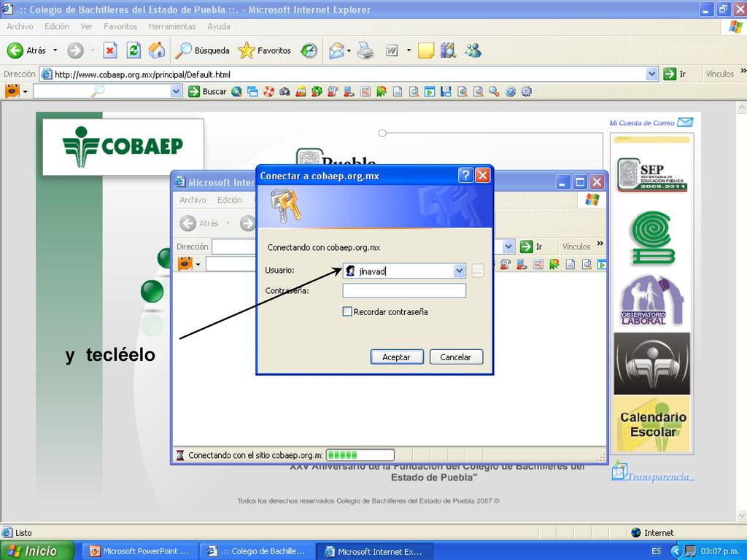Open the Edit with Word dropdown arrow
The height and width of the screenshot is (560, 747).
409,50
